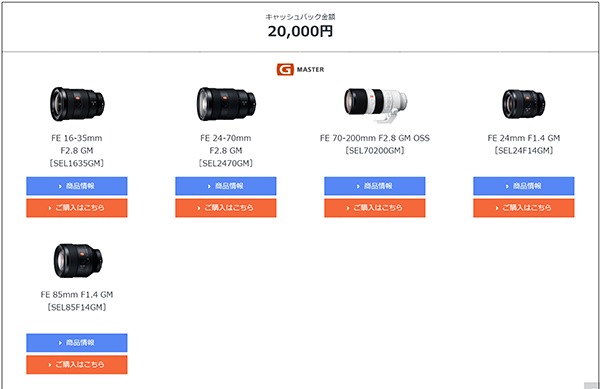Show product info for FE 85mm F1.4 GM
Viewport: 600px width, 389px height.
tap(77, 342)
